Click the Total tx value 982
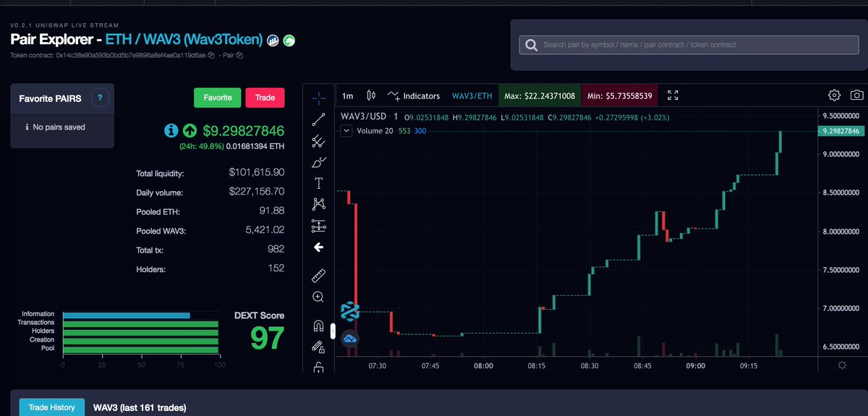The height and width of the screenshot is (416, 868). 276,250
